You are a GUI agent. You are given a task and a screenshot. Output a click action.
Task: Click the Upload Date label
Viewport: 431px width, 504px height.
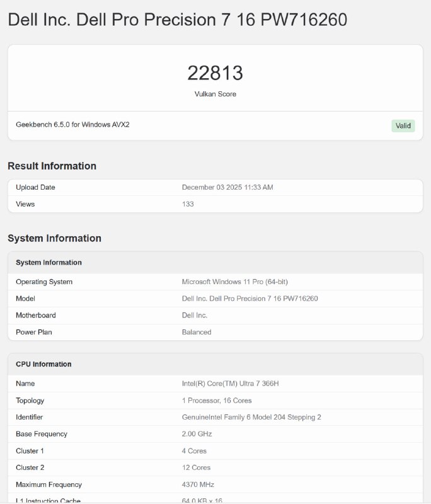tap(35, 187)
